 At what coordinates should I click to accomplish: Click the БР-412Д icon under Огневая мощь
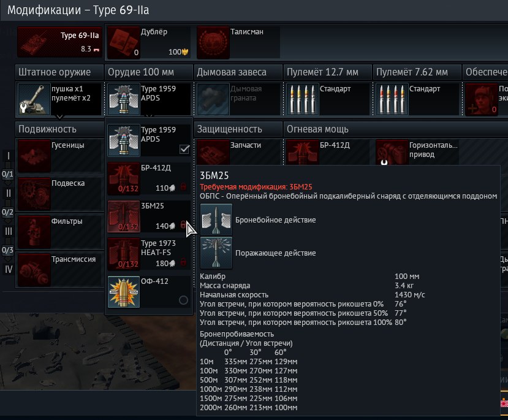click(302, 152)
